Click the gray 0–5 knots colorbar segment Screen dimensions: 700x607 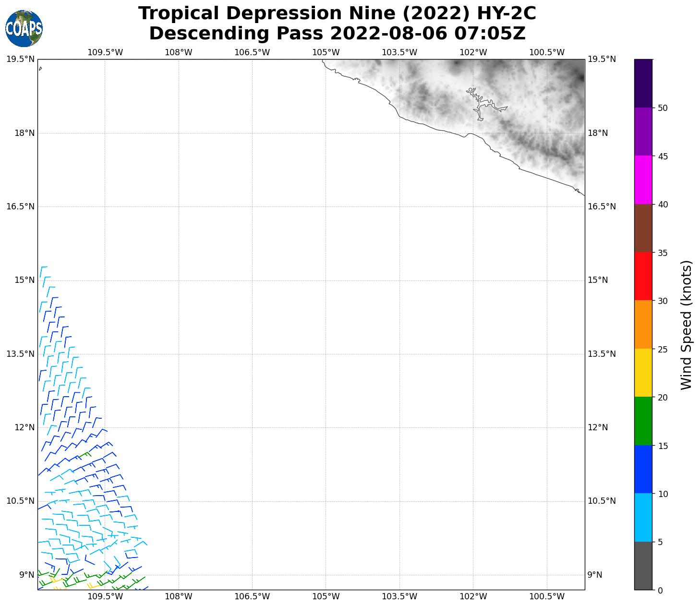click(x=643, y=565)
